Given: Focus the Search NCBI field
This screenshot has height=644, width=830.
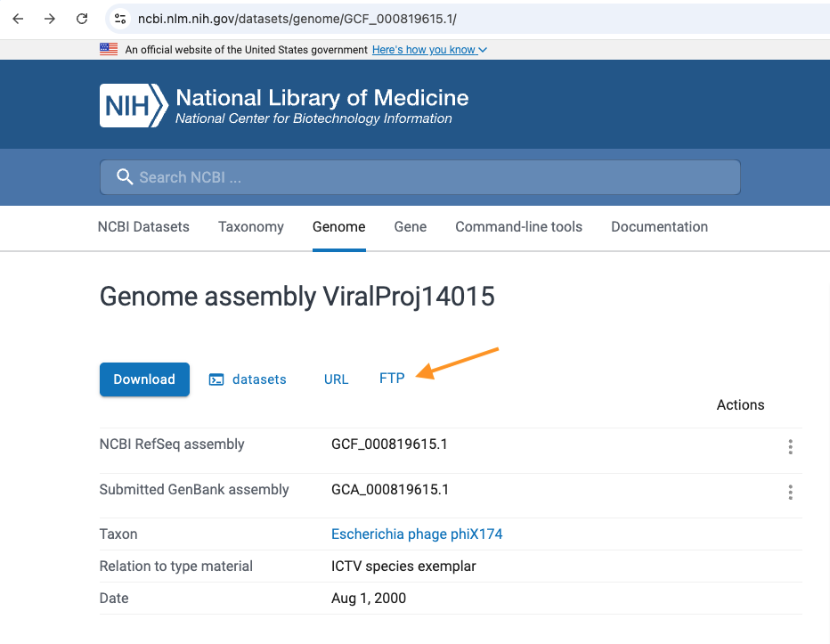Looking at the screenshot, I should point(419,177).
